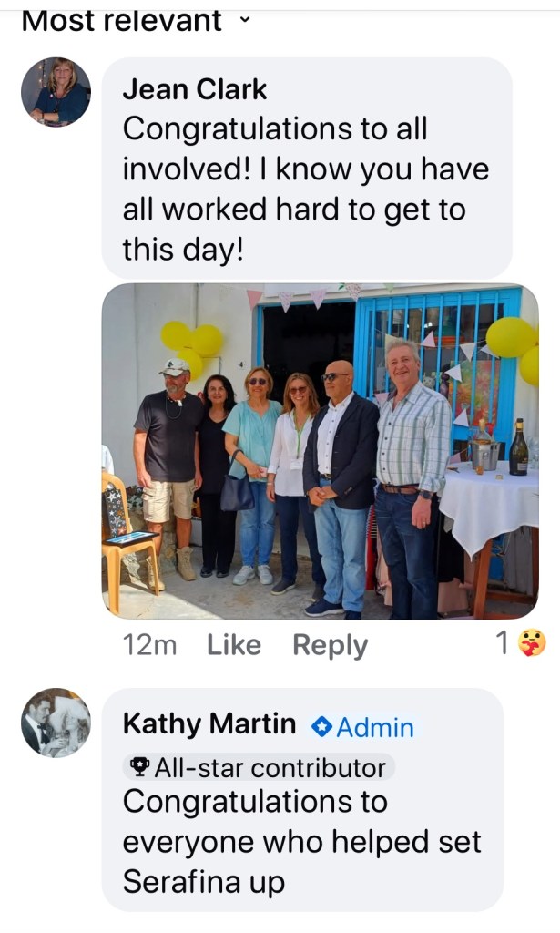Click the 12m comment timestamp
The image size is (560, 933).
pos(149,645)
